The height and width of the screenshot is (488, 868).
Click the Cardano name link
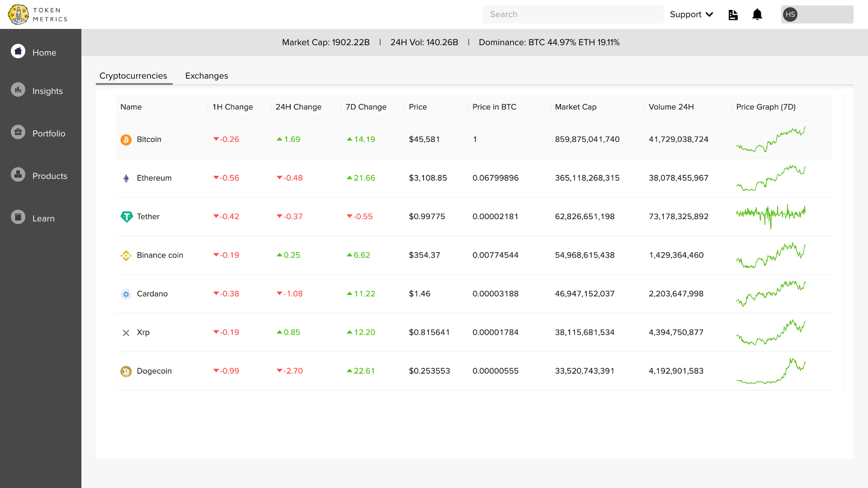[x=152, y=294]
